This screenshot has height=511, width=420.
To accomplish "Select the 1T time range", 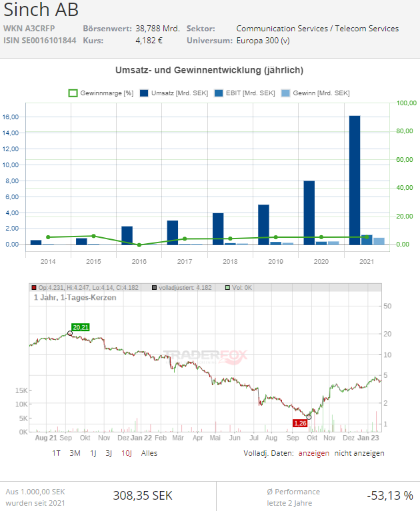I will [x=57, y=453].
